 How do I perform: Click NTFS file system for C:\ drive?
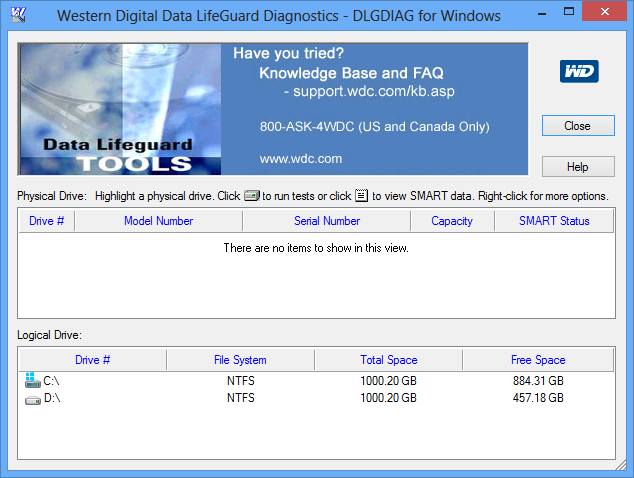coord(241,381)
